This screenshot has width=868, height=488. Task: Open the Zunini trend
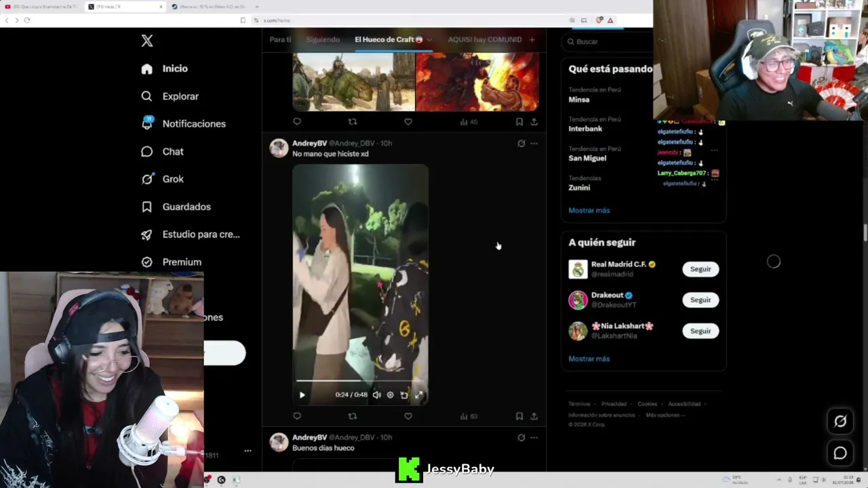579,188
